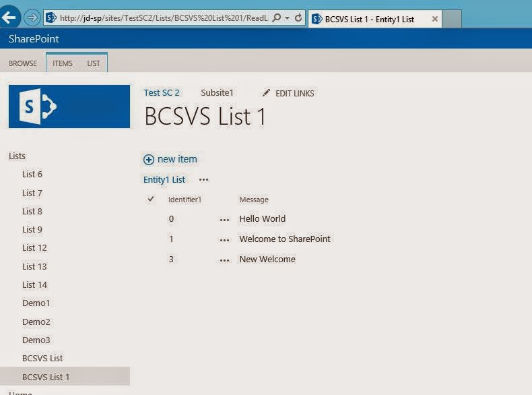
Task: Refresh the page with reload icon
Action: 298,18
